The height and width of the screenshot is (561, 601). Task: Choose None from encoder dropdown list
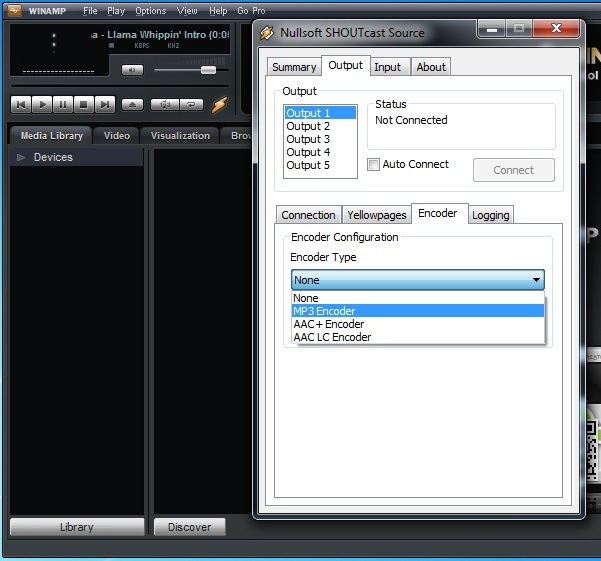coord(418,298)
